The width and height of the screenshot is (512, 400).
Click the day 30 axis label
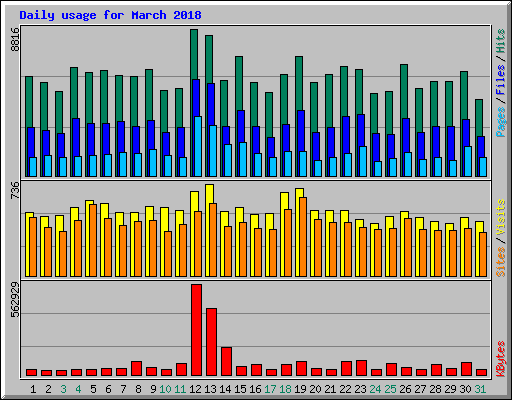[x=465, y=389]
